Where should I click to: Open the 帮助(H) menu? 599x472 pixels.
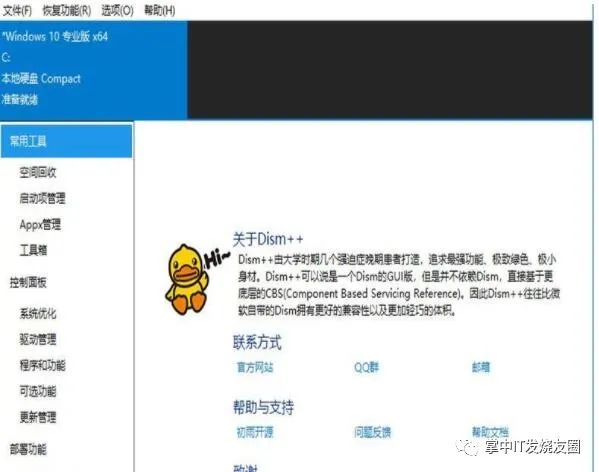[160, 10]
